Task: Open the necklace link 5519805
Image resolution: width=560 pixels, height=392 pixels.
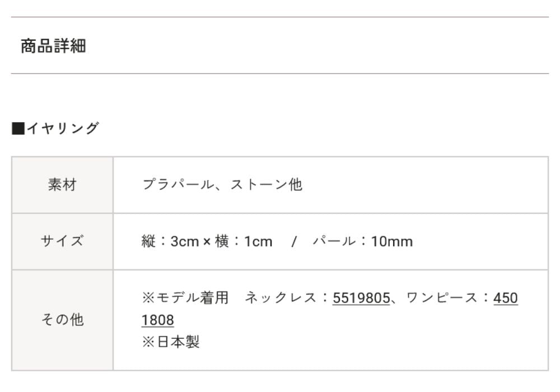Action: (x=361, y=298)
